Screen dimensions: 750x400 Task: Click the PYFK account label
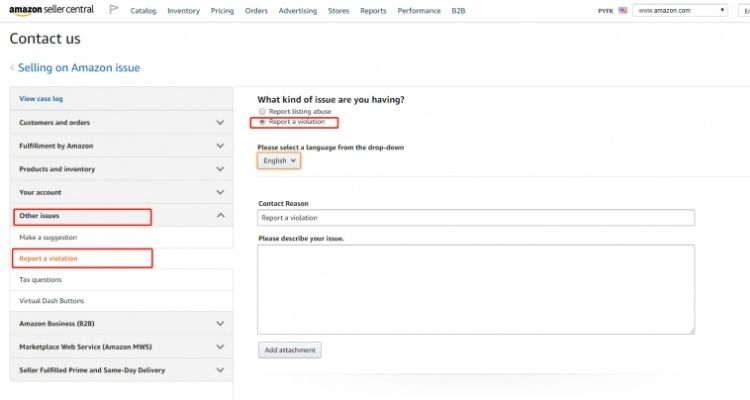click(606, 11)
